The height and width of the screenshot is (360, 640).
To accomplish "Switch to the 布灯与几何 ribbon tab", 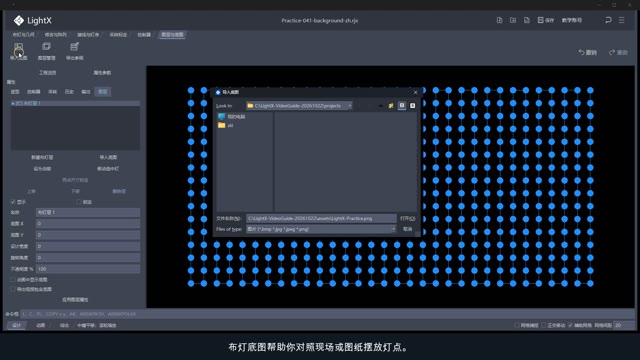I will click(x=23, y=35).
